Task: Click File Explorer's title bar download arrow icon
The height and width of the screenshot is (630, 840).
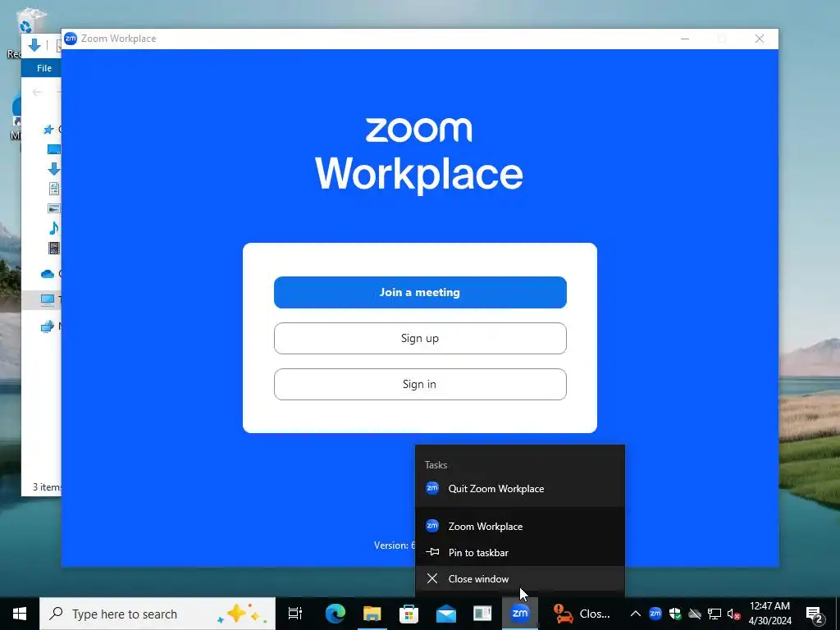Action: click(34, 45)
